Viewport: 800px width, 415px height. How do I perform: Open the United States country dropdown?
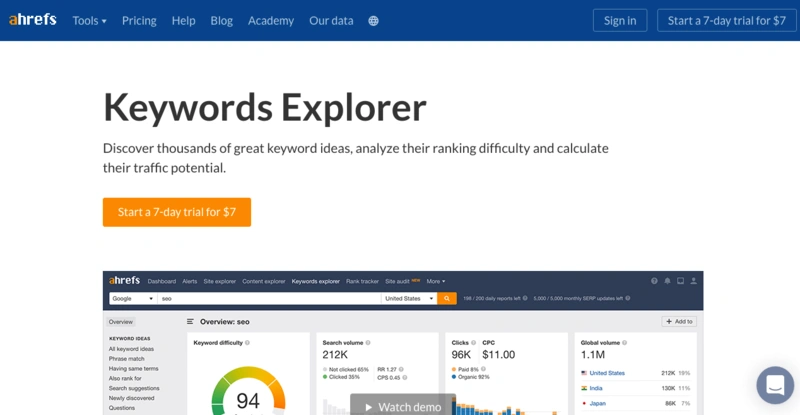pos(409,298)
